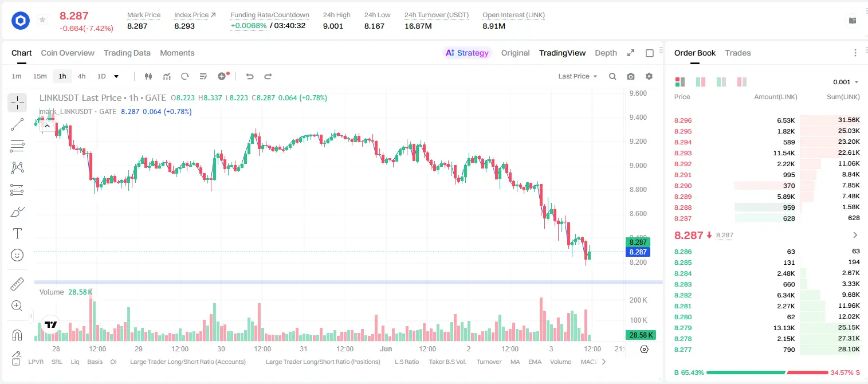This screenshot has height=384, width=868.
Task: Expand more timeframes arrow next to 1D
Action: pos(116,76)
